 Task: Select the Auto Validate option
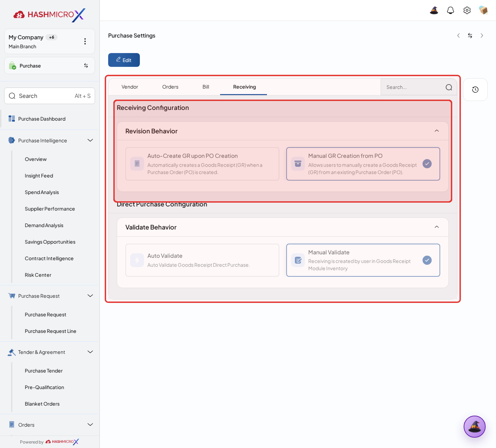click(x=203, y=260)
